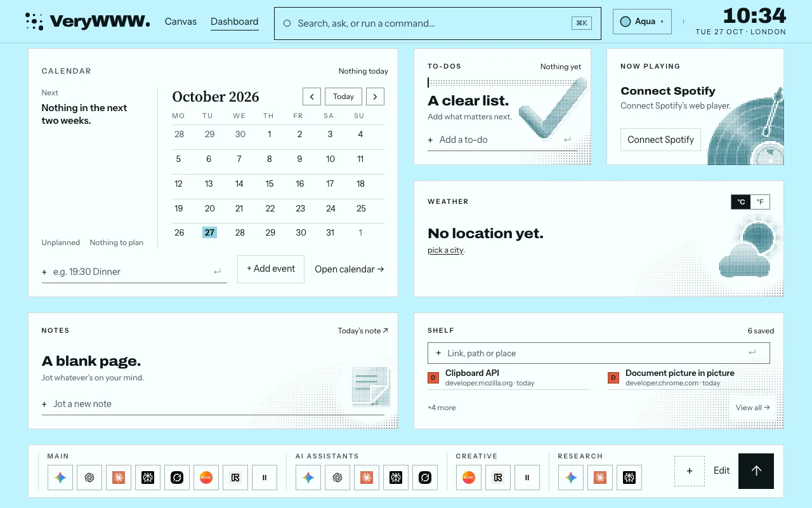812x508 pixels.
Task: Launch ChatGPT under AI Assistants
Action: coord(337,478)
